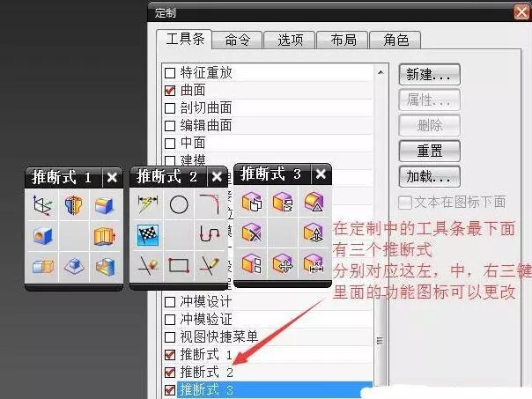Click the toolbar list scroll up arrow
Screen dimensions: 532x399
381,71
